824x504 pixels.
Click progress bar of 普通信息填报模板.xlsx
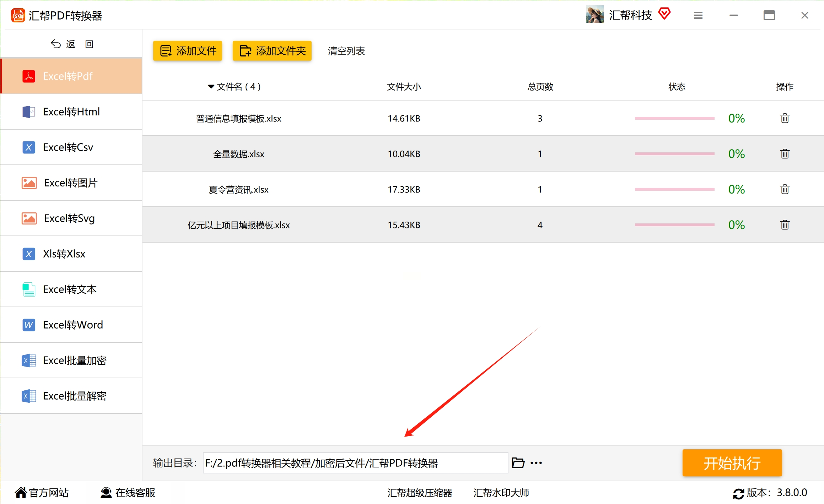coord(674,118)
